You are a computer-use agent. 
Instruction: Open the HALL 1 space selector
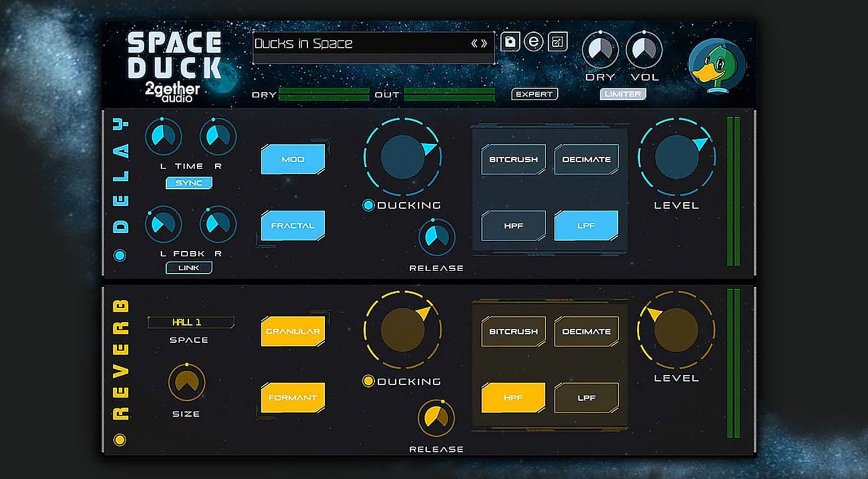click(191, 322)
